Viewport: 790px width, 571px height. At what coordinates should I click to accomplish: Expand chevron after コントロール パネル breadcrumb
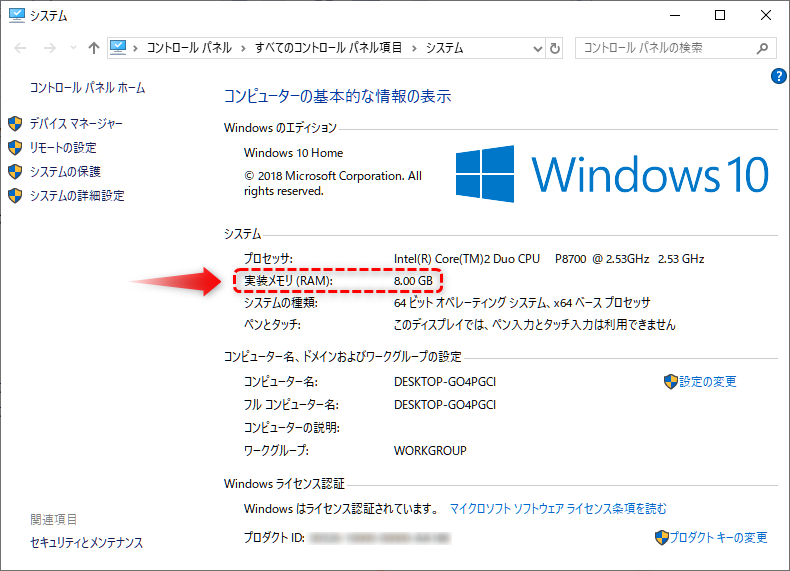point(243,48)
